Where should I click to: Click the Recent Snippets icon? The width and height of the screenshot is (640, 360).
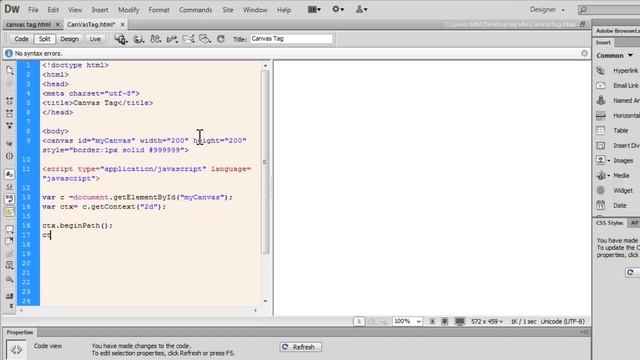(9, 265)
